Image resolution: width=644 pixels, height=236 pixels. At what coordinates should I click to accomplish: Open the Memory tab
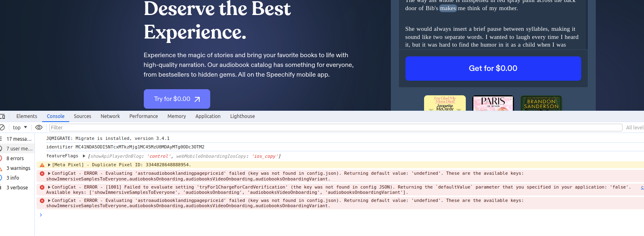177,116
